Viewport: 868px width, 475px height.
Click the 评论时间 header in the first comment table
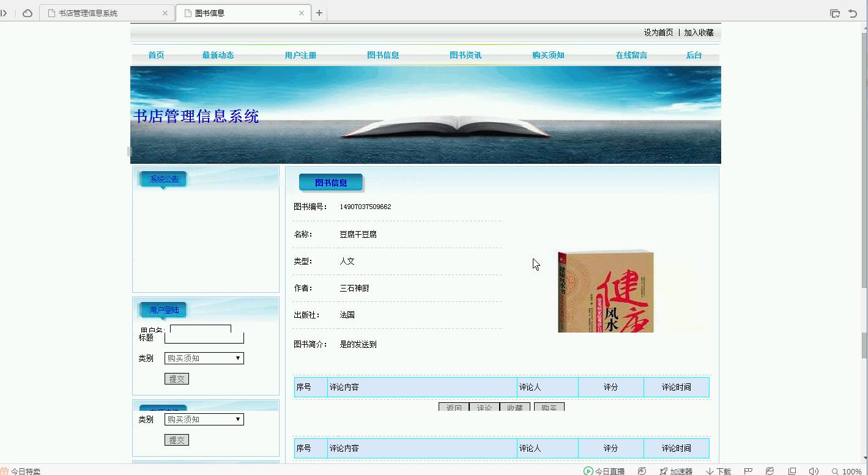[x=677, y=387]
